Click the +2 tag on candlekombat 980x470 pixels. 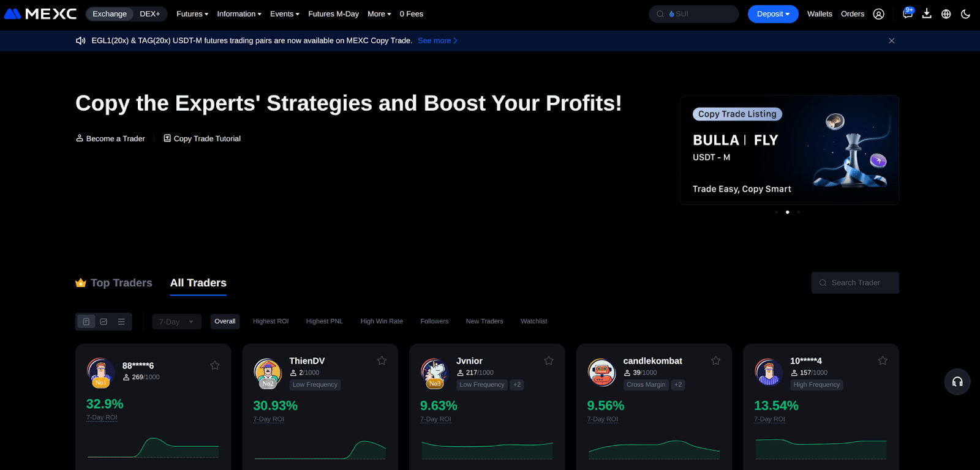point(678,385)
